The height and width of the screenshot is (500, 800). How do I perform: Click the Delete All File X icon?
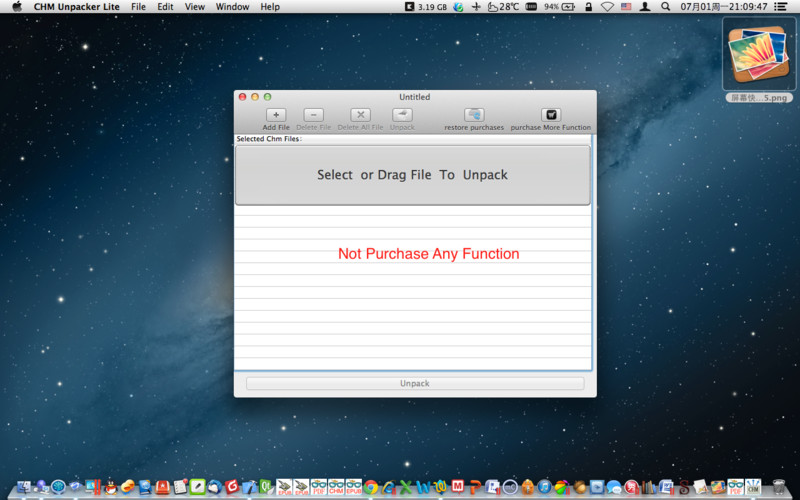click(x=360, y=115)
